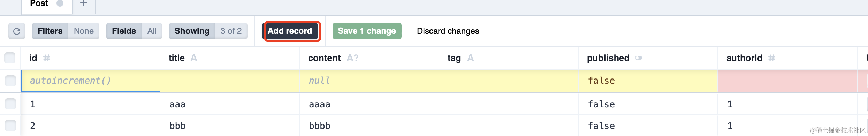Click the text type icon beside tag
Viewport: 868px width, 136px height.
click(x=470, y=58)
